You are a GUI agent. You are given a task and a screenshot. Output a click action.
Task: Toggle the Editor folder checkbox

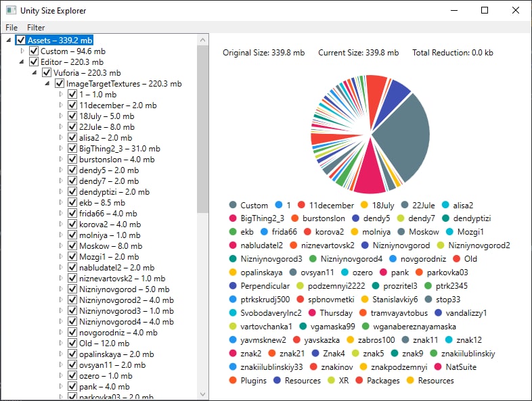point(34,62)
